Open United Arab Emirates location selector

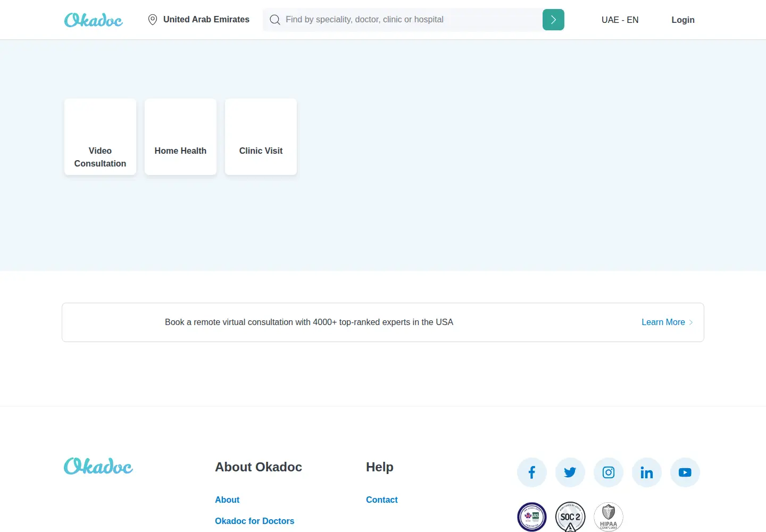point(198,20)
